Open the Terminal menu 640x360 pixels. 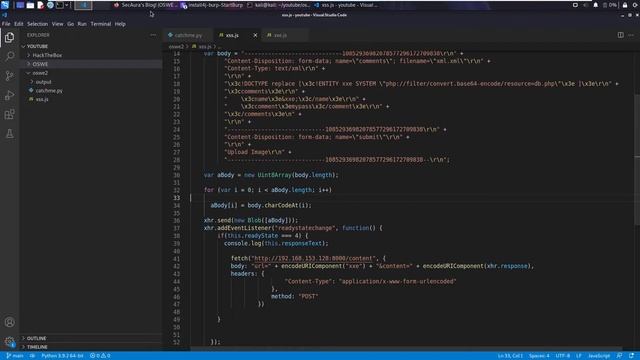coord(101,24)
